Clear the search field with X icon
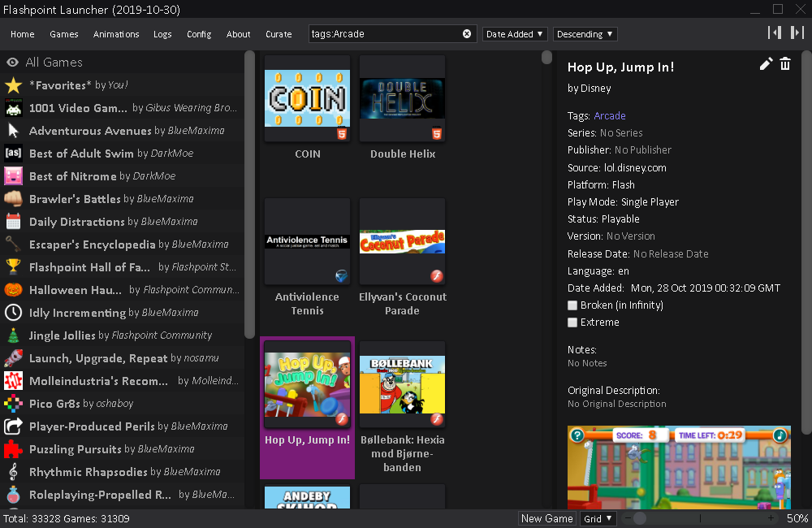The height and width of the screenshot is (528, 812). pos(467,34)
